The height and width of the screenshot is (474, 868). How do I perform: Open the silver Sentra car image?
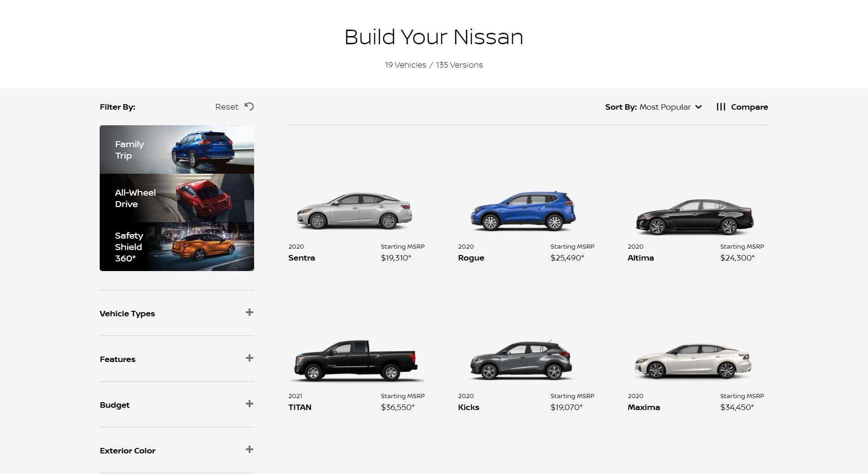(355, 211)
